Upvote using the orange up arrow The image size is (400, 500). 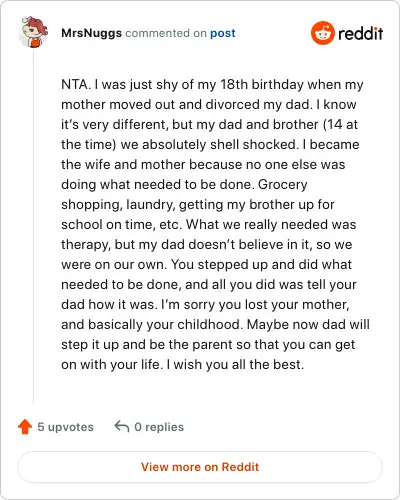25,427
